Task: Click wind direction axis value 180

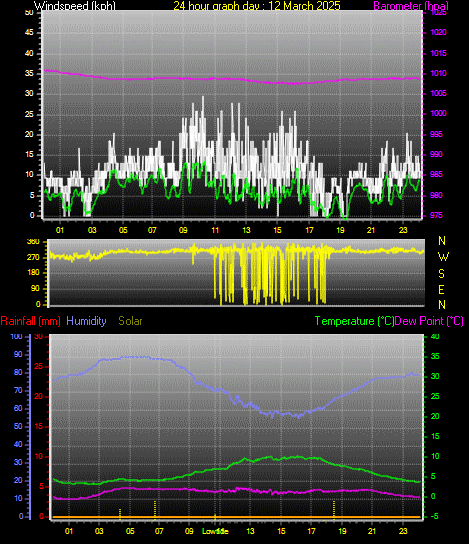Action: (x=34, y=273)
